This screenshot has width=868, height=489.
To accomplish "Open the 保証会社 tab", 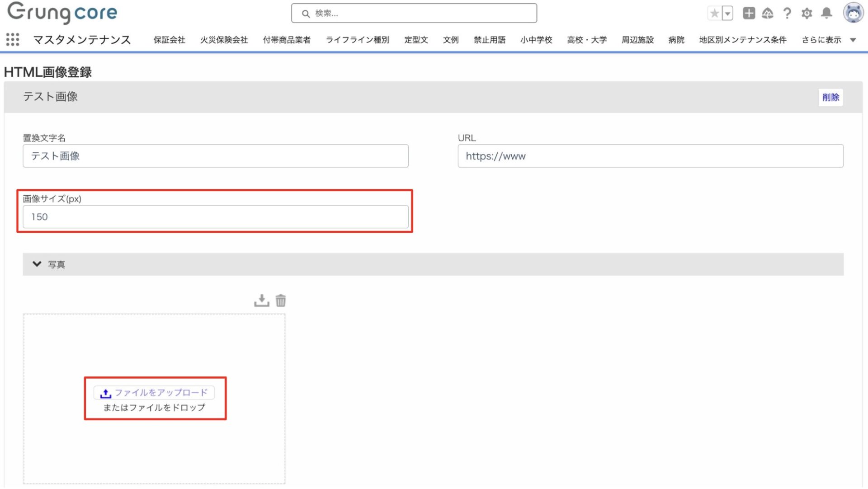I will [x=169, y=40].
